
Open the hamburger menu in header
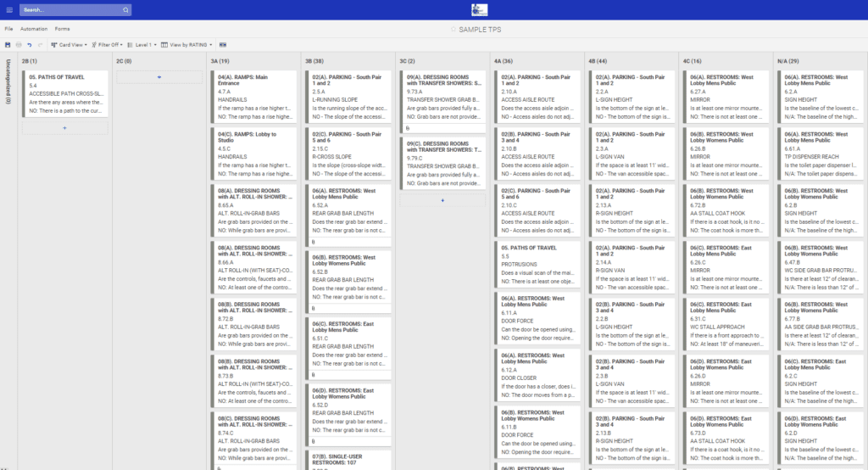(9, 10)
